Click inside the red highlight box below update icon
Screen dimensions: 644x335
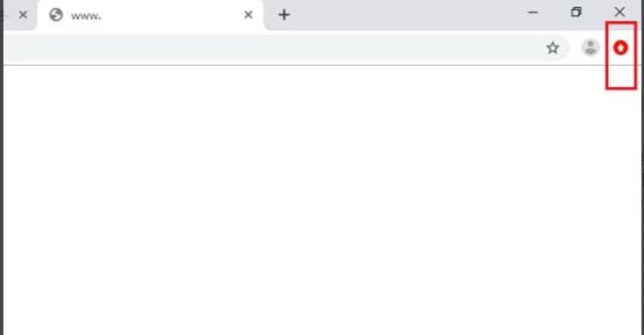coord(621,74)
